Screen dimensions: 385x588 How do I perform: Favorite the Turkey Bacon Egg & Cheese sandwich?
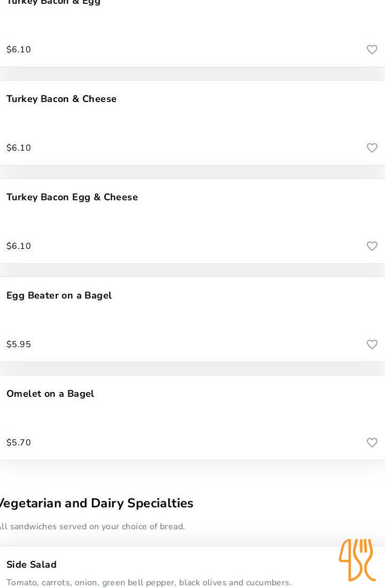[x=372, y=246]
